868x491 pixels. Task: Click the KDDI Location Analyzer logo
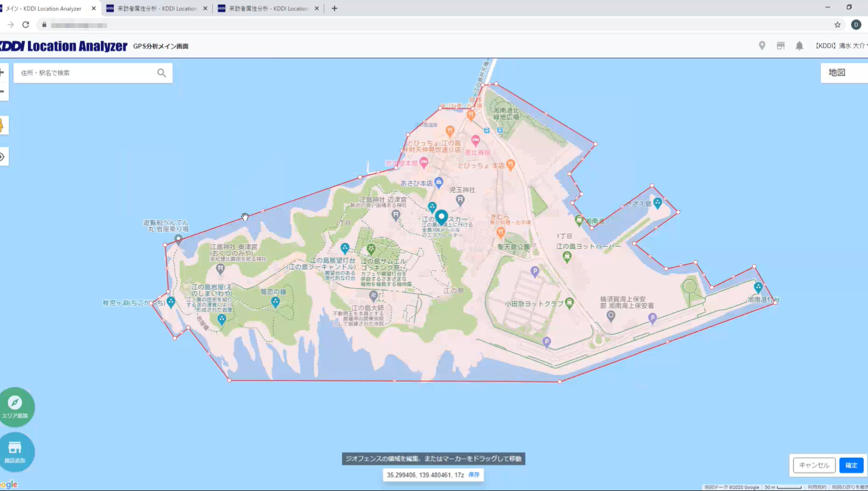coord(63,46)
